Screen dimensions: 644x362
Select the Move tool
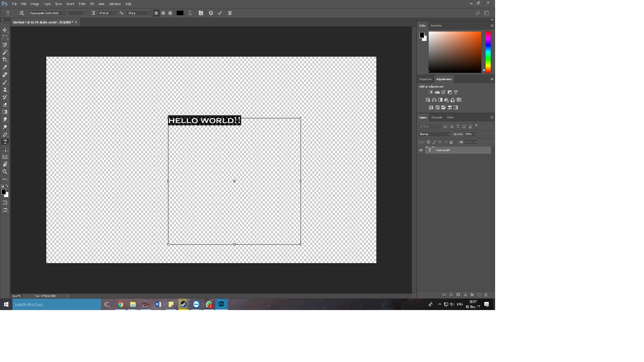(x=5, y=30)
